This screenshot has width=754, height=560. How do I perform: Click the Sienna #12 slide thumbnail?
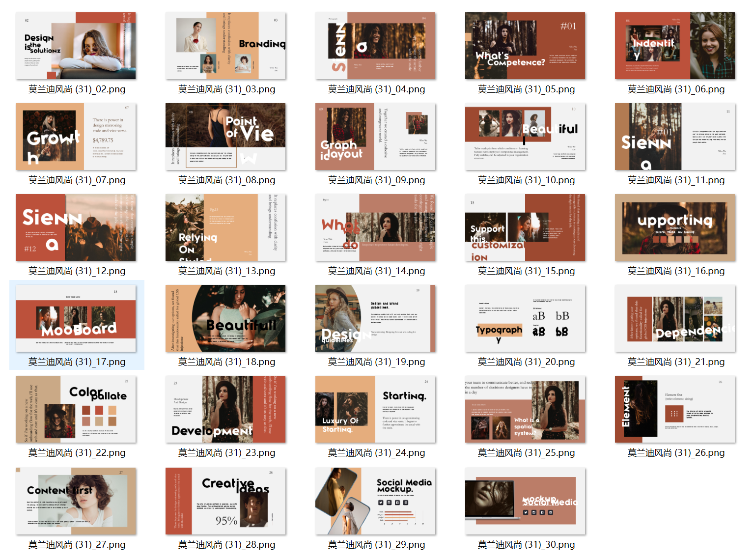pos(76,227)
